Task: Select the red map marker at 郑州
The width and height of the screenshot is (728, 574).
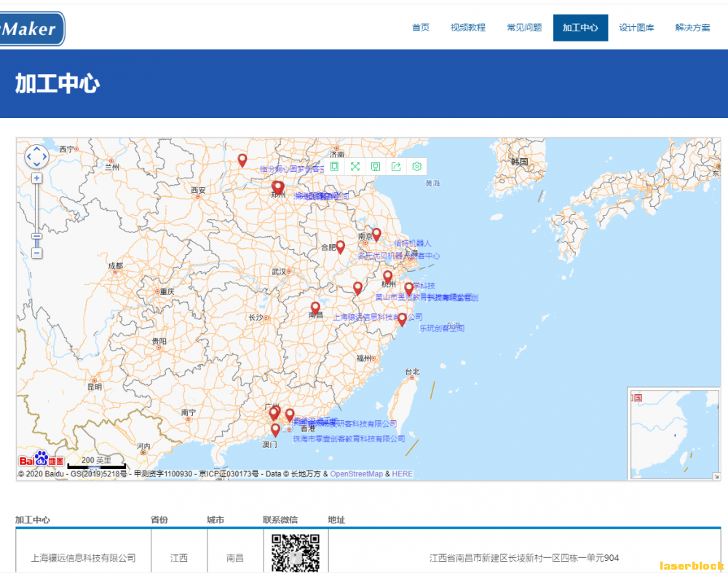Action: pyautogui.click(x=277, y=188)
